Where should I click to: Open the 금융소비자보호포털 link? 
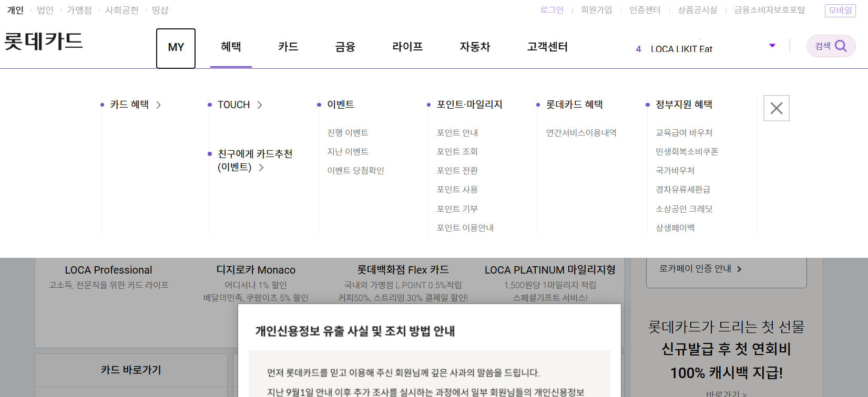click(769, 10)
